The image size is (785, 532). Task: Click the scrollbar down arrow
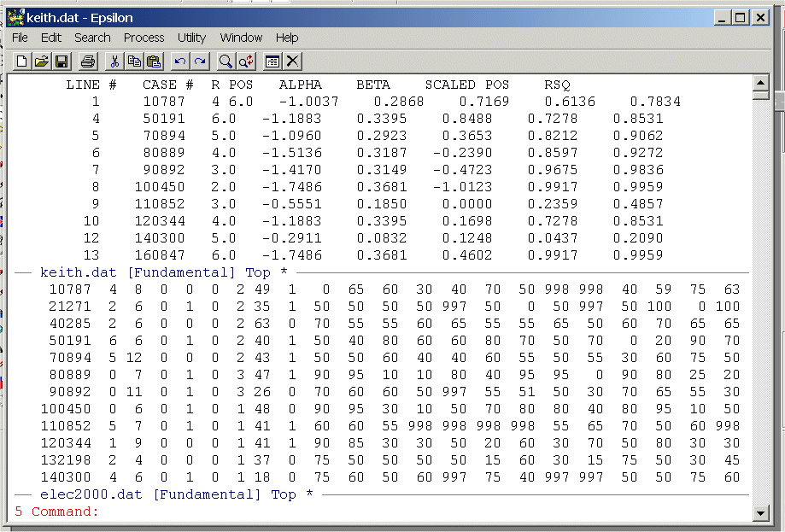pos(759,512)
